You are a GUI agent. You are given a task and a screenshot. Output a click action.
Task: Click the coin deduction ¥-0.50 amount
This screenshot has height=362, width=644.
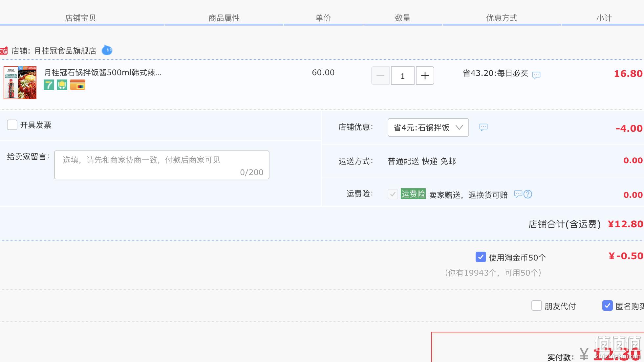tap(626, 256)
